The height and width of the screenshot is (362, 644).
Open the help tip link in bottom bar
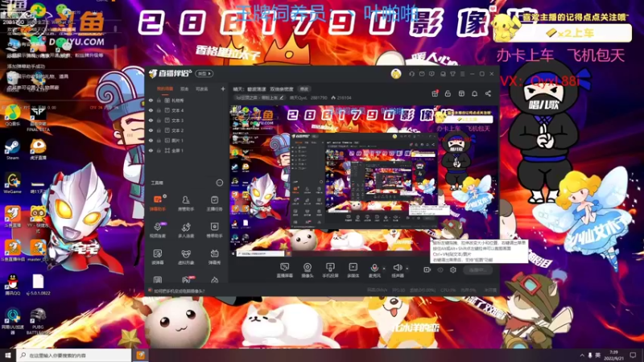point(179,291)
